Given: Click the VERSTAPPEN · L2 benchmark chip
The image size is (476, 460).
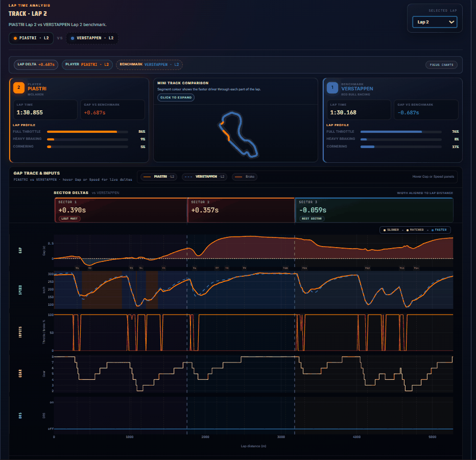Looking at the screenshot, I should 92,38.
